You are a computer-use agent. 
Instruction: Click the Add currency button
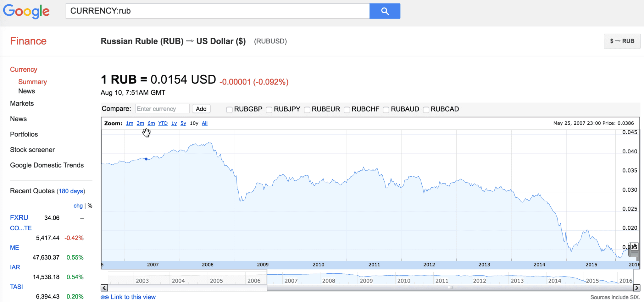tap(201, 109)
